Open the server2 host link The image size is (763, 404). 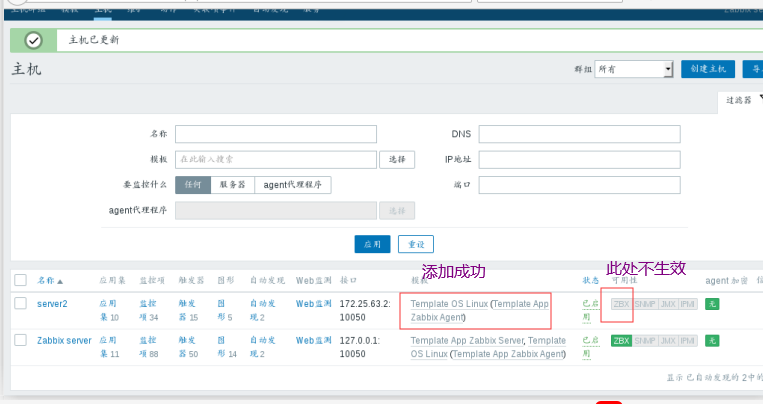pyautogui.click(x=52, y=304)
